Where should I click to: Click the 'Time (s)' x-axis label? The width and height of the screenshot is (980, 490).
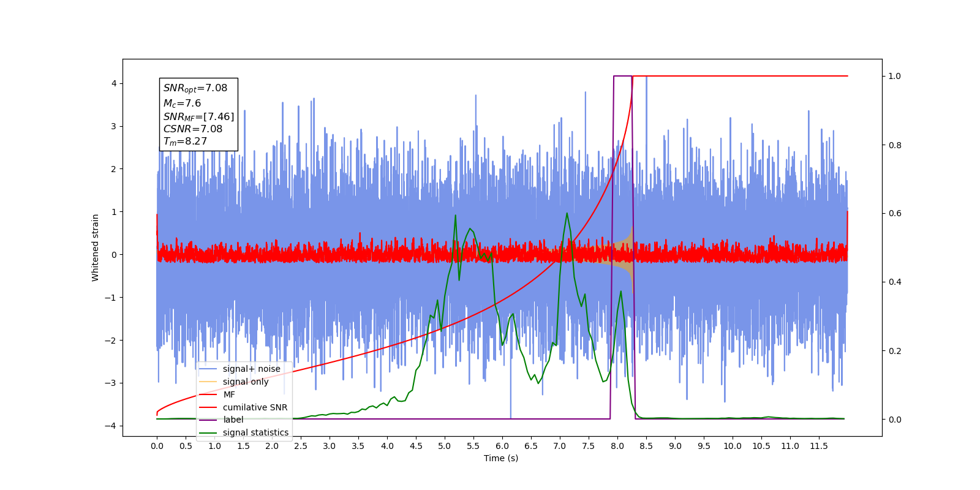pos(501,458)
